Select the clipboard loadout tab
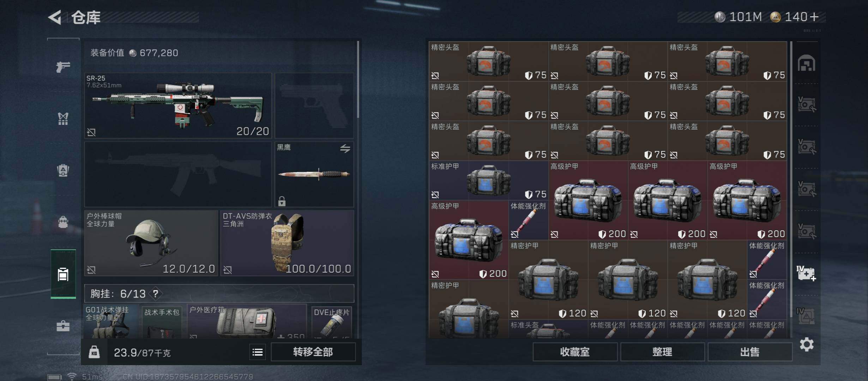868x381 pixels. (x=63, y=274)
